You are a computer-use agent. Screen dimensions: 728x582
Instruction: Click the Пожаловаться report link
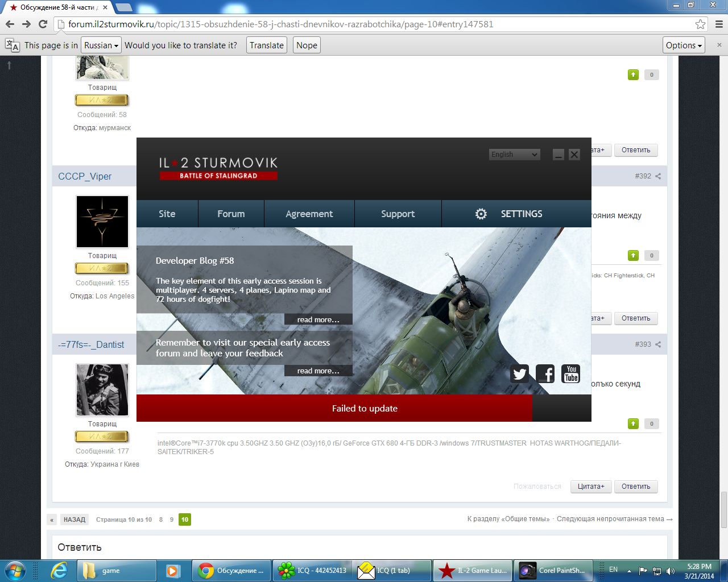[537, 487]
